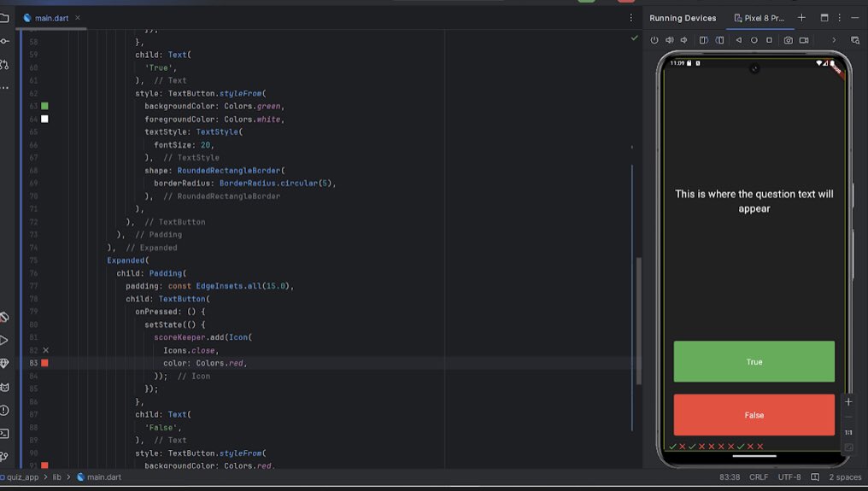The image size is (868, 491).
Task: Tap the red False button in emulator
Action: tap(754, 415)
